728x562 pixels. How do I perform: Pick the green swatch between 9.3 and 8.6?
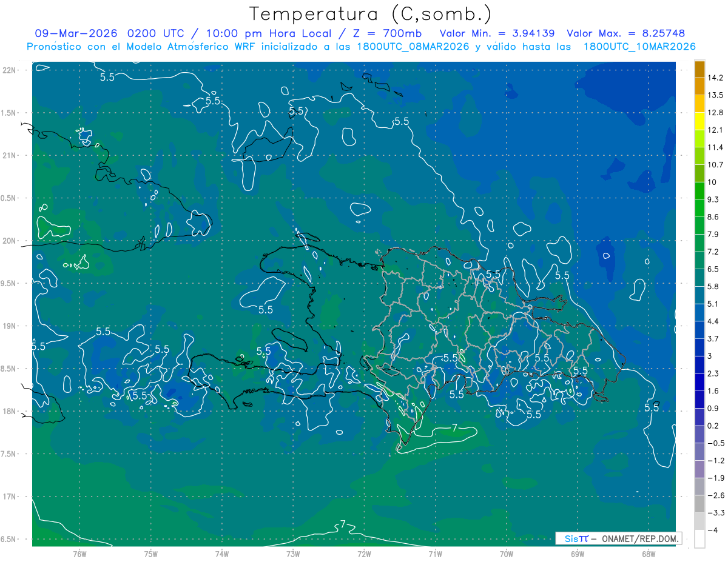pos(699,209)
